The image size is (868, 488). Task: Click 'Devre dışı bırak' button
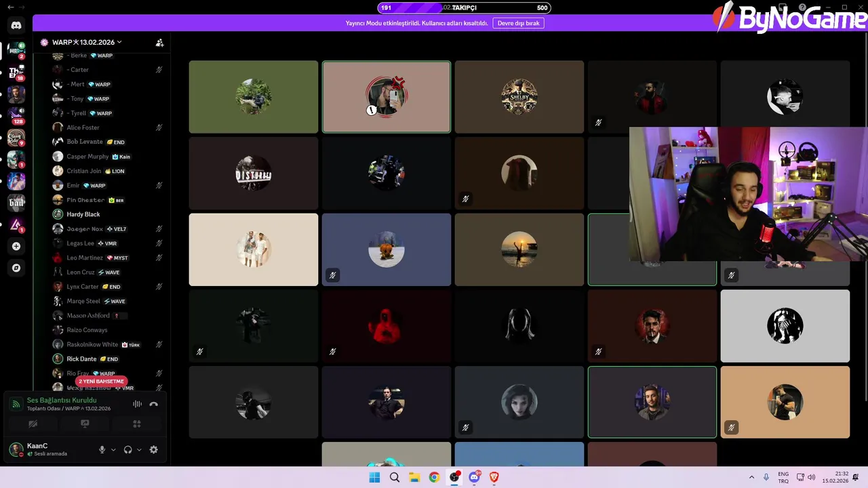point(519,23)
